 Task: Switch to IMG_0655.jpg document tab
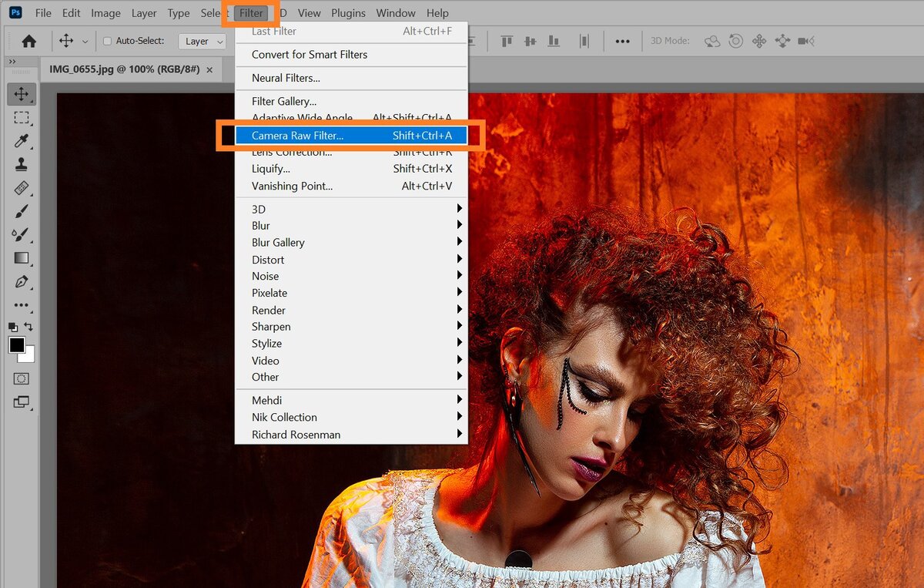pyautogui.click(x=124, y=69)
